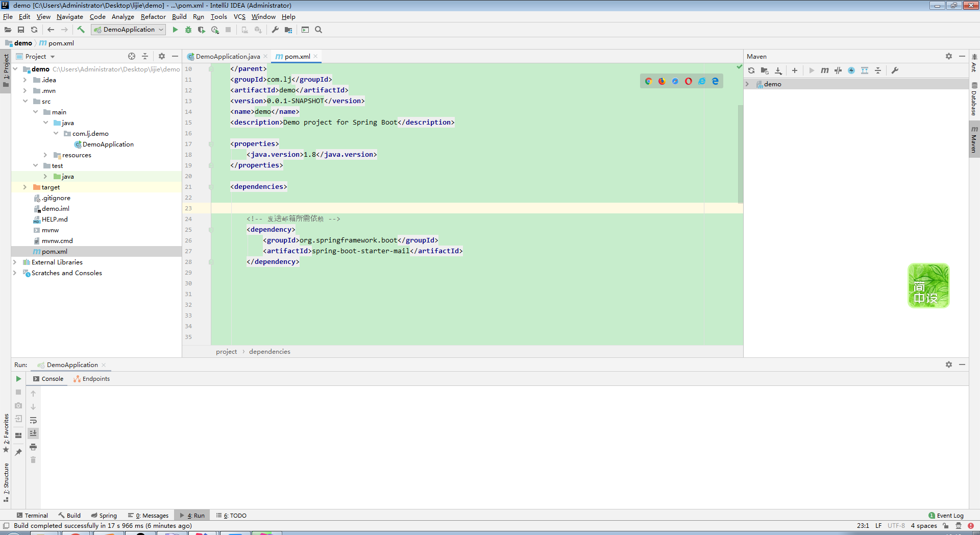
Task: Click the editor vertical scrollbar
Action: tap(740, 153)
